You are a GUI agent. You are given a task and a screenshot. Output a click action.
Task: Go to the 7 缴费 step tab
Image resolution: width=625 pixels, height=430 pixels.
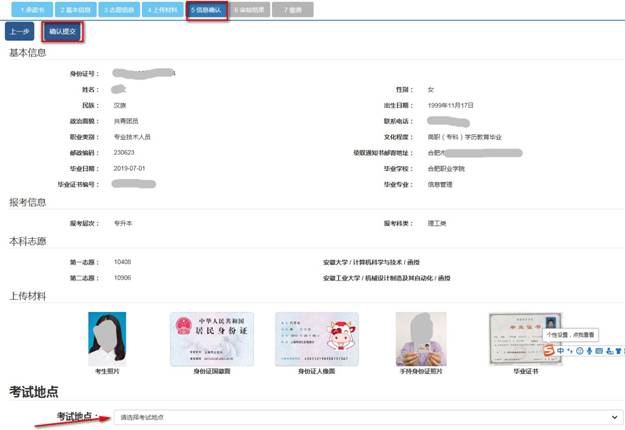click(x=294, y=8)
